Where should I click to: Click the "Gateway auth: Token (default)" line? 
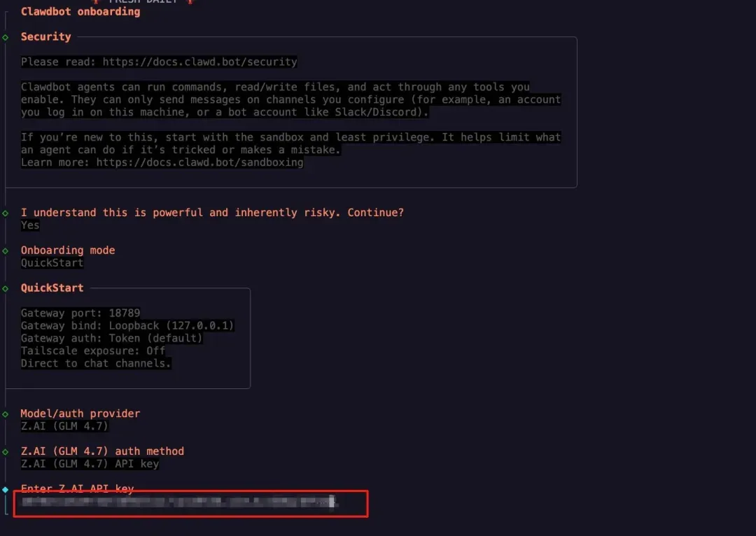(x=111, y=339)
